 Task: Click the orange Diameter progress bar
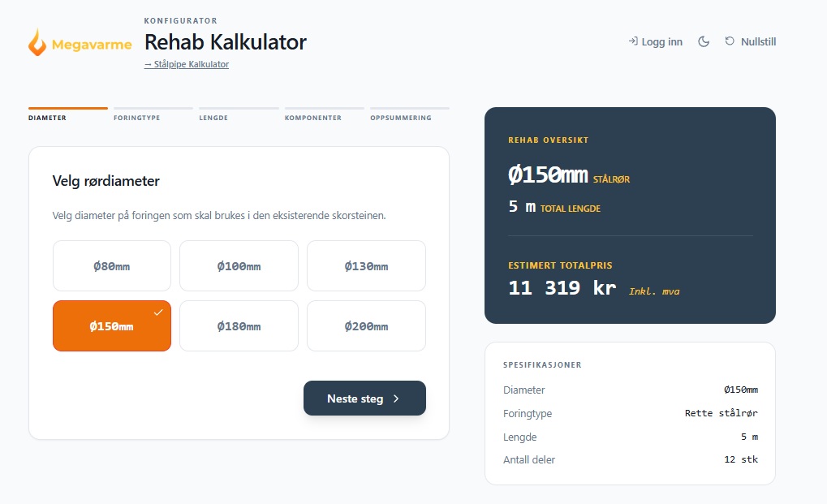(68, 108)
